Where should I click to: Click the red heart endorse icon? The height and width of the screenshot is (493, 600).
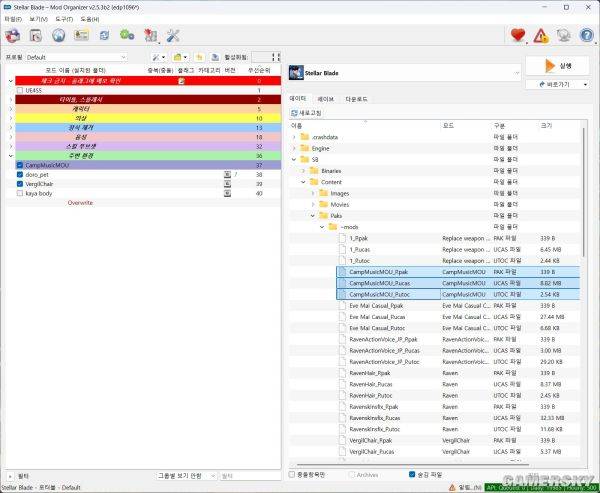click(518, 35)
